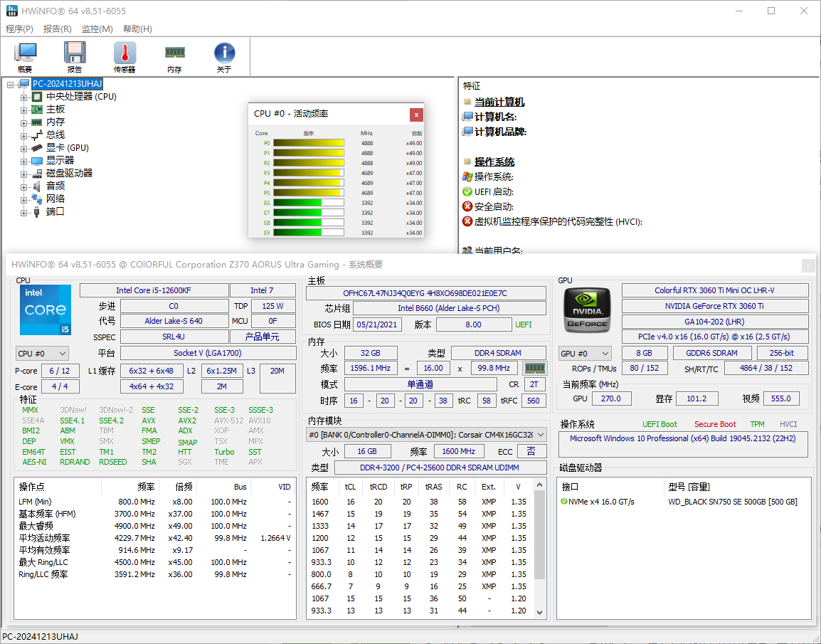Click the 音频 speaker tree icon
This screenshot has height=644, width=821.
[37, 186]
